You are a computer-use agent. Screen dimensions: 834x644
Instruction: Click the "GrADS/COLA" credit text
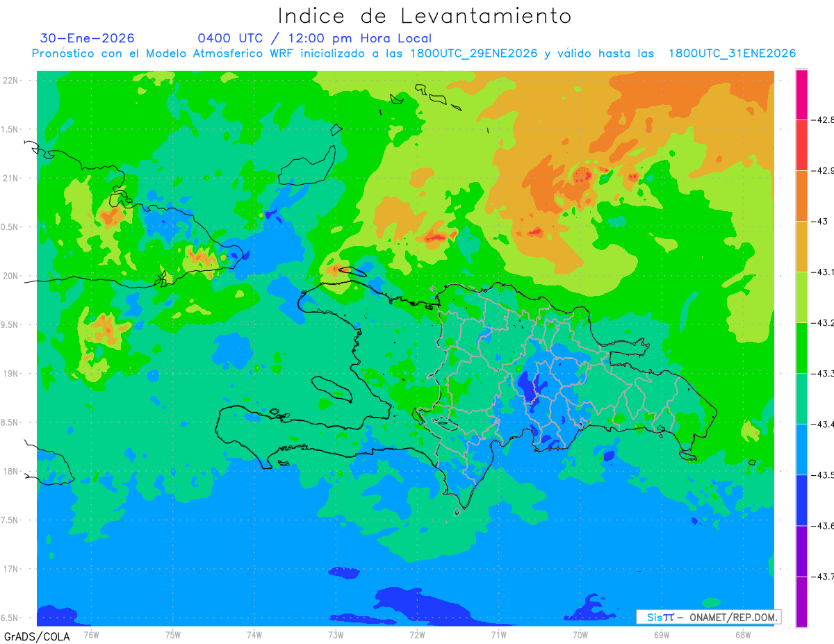click(37, 636)
